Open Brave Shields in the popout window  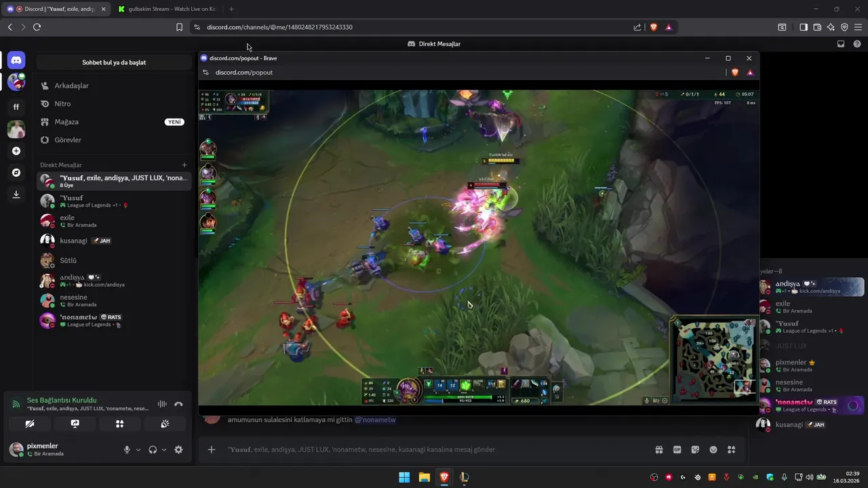(x=735, y=73)
